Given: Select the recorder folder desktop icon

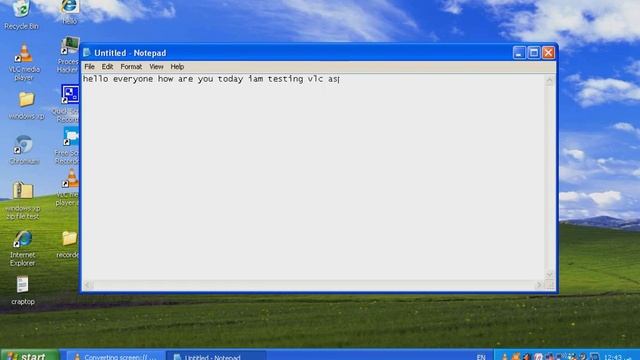Looking at the screenshot, I should [x=69, y=244].
